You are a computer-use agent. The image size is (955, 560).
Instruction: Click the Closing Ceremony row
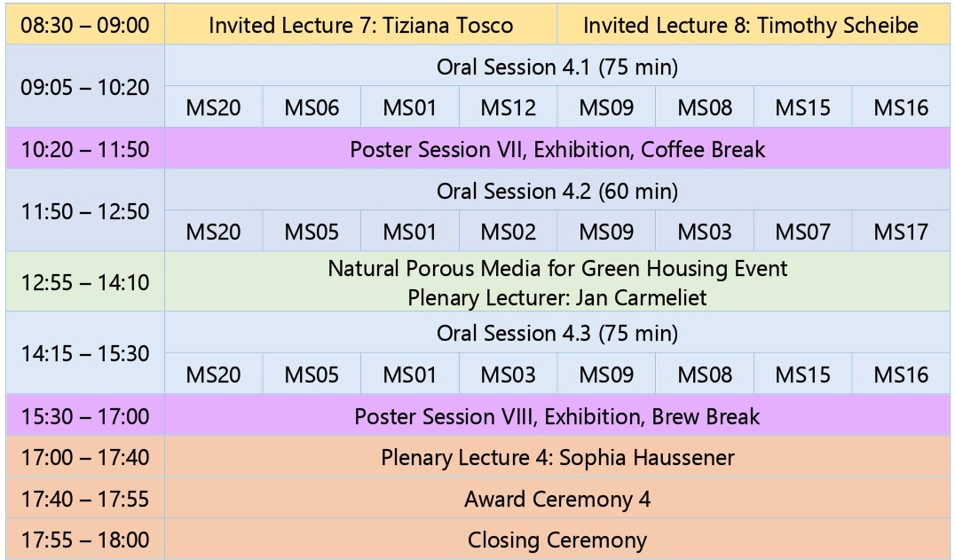[x=556, y=540]
